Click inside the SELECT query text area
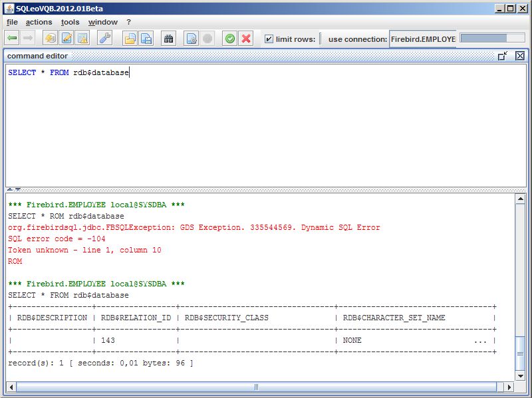Screen dimensions: 532x398 pos(100,73)
